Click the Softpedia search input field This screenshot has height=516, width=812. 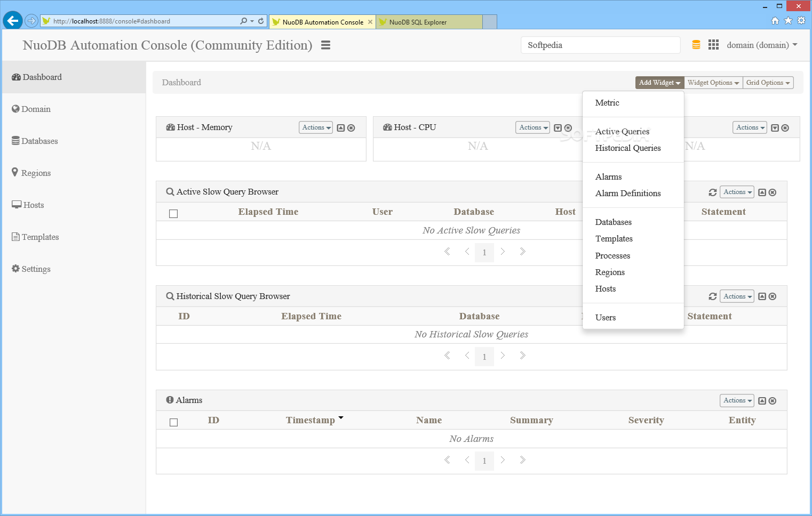click(x=600, y=45)
